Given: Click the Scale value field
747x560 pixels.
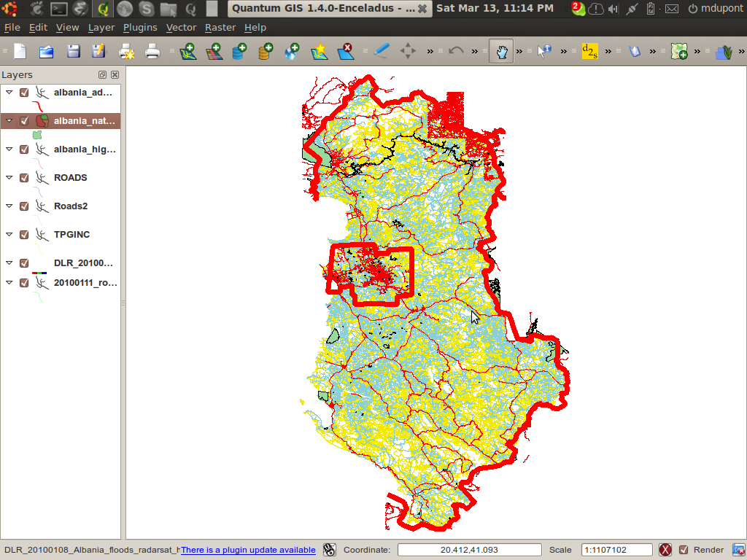Looking at the screenshot, I should [616, 550].
